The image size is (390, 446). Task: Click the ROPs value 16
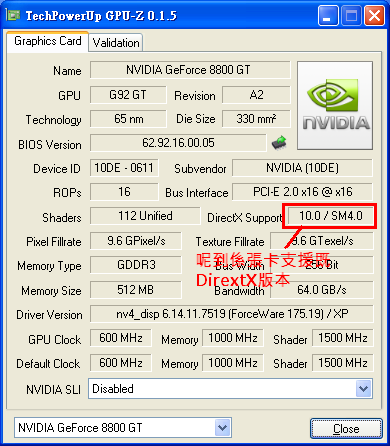124,192
